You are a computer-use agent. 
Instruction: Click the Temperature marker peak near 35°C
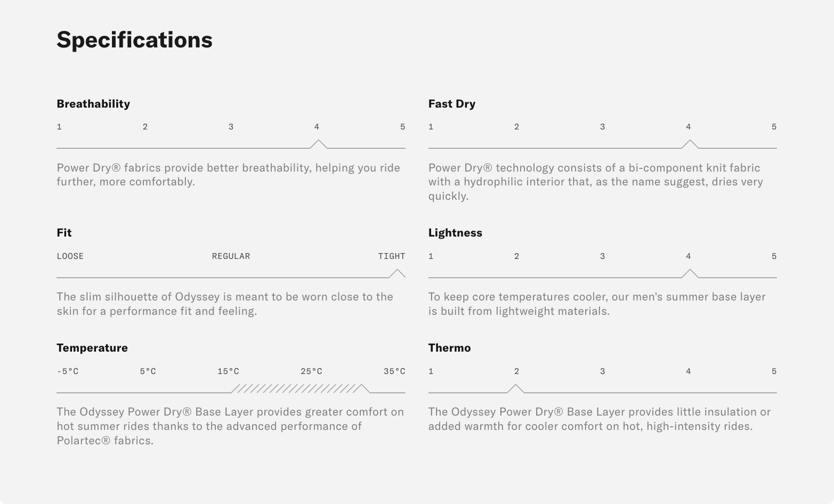[362, 388]
